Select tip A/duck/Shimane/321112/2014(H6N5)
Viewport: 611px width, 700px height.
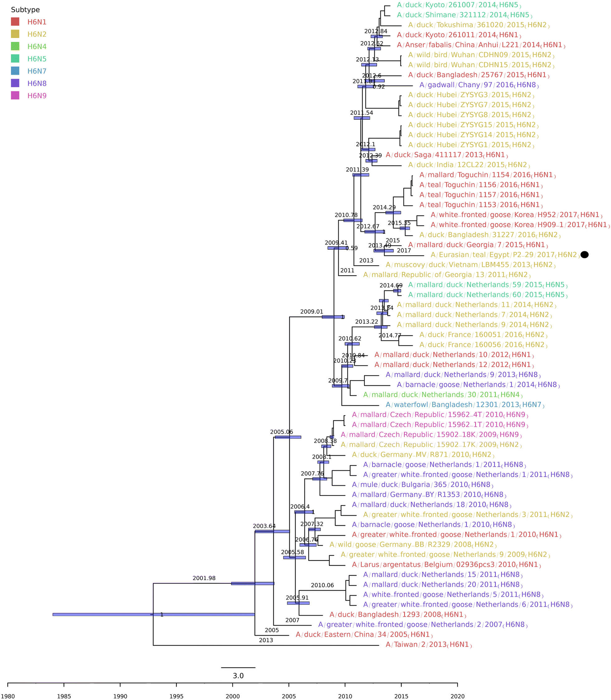point(465,15)
